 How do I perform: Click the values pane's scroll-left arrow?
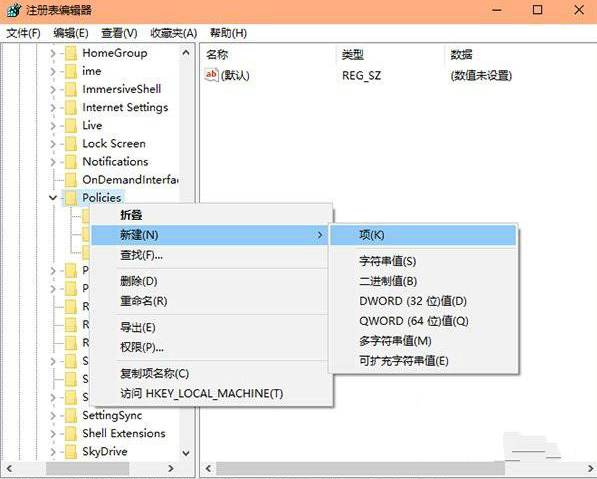pos(208,468)
